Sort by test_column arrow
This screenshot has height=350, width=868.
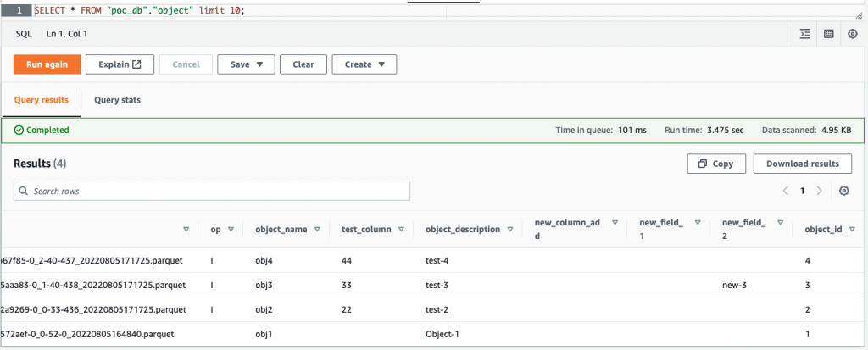(401, 230)
